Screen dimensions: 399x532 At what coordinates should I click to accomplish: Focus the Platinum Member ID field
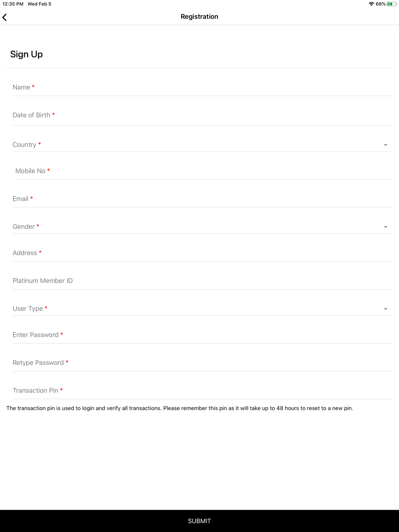tap(202, 281)
